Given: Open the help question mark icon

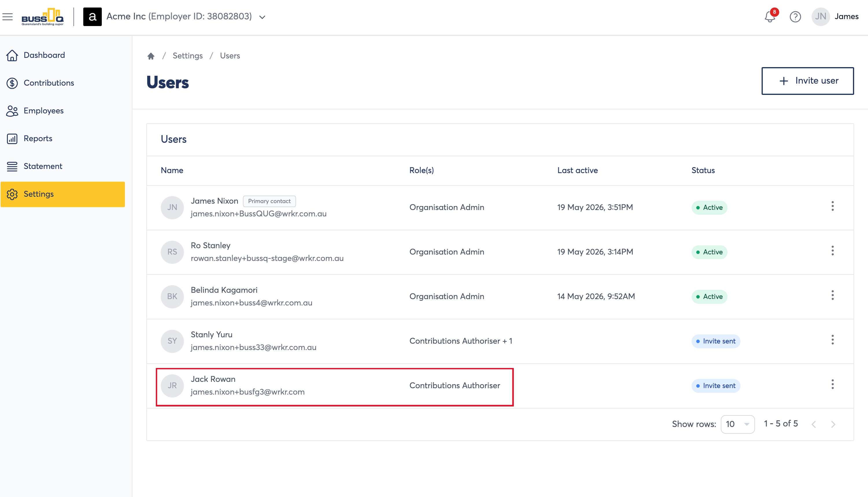Looking at the screenshot, I should point(795,17).
